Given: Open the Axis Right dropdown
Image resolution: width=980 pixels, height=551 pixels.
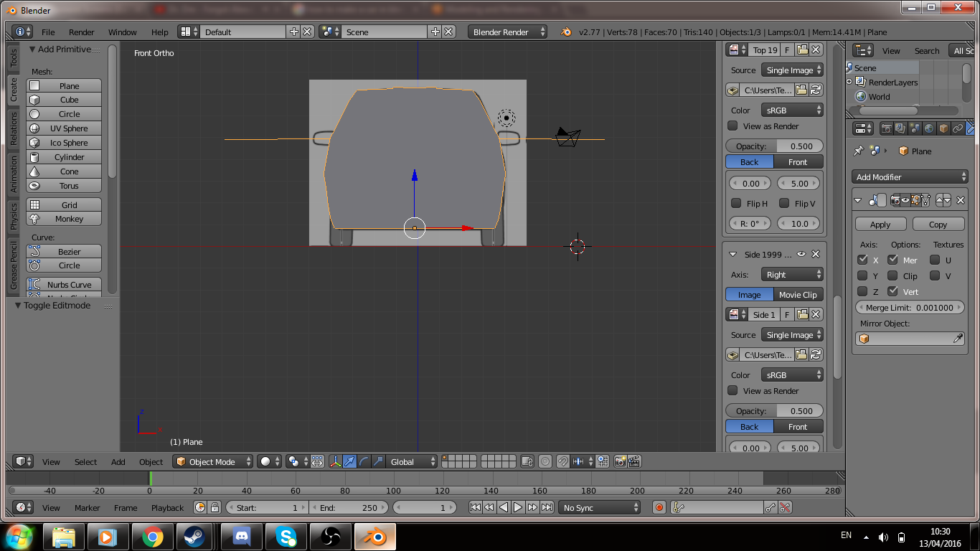Looking at the screenshot, I should pos(792,275).
